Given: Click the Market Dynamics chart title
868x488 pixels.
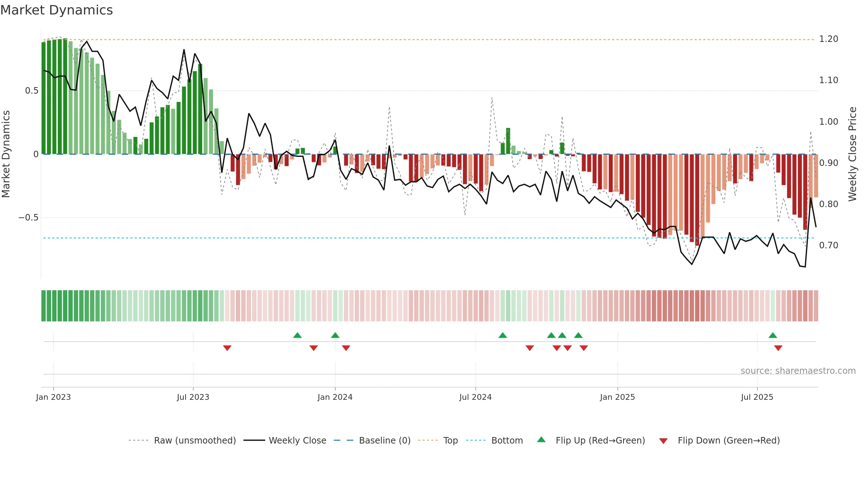Looking at the screenshot, I should (56, 10).
